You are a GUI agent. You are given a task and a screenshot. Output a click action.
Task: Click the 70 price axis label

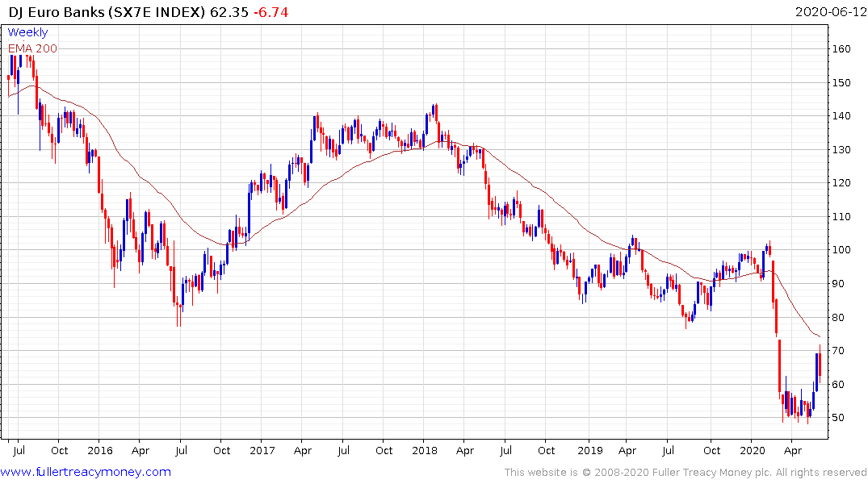point(839,351)
